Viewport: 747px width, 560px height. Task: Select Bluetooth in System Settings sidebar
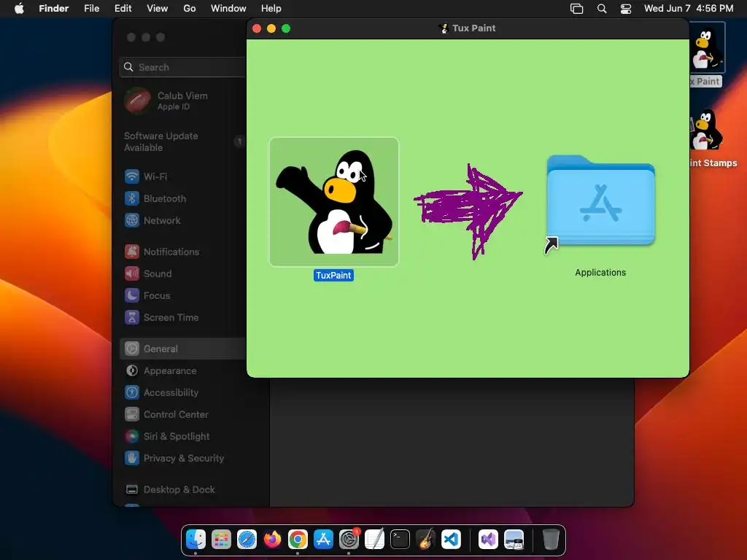pos(183,198)
